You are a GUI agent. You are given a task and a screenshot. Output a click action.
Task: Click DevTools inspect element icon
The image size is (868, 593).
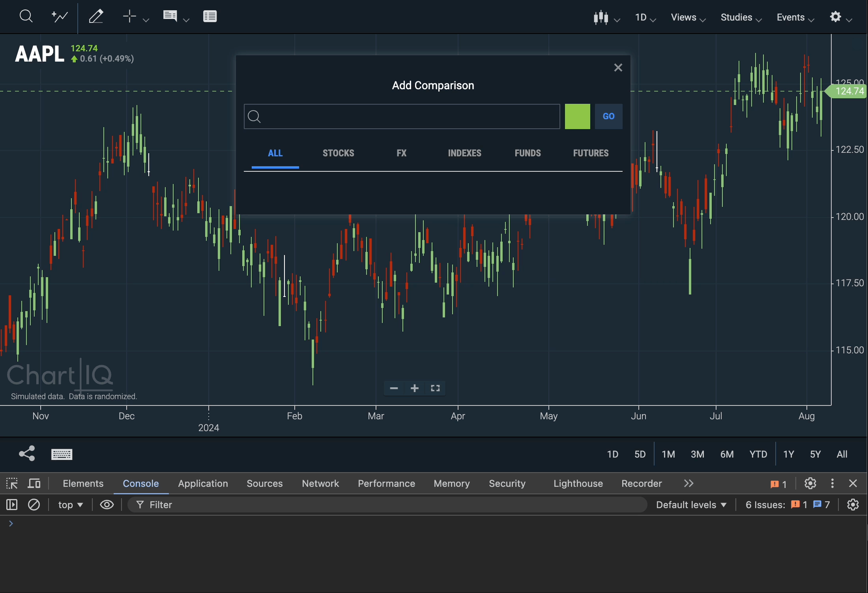point(12,484)
